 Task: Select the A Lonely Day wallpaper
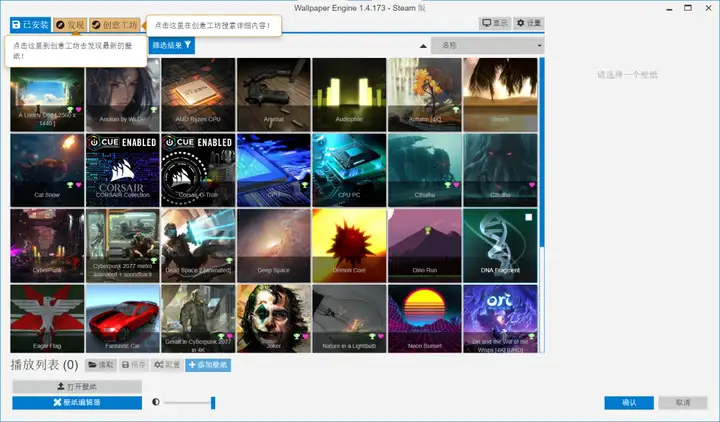point(47,95)
